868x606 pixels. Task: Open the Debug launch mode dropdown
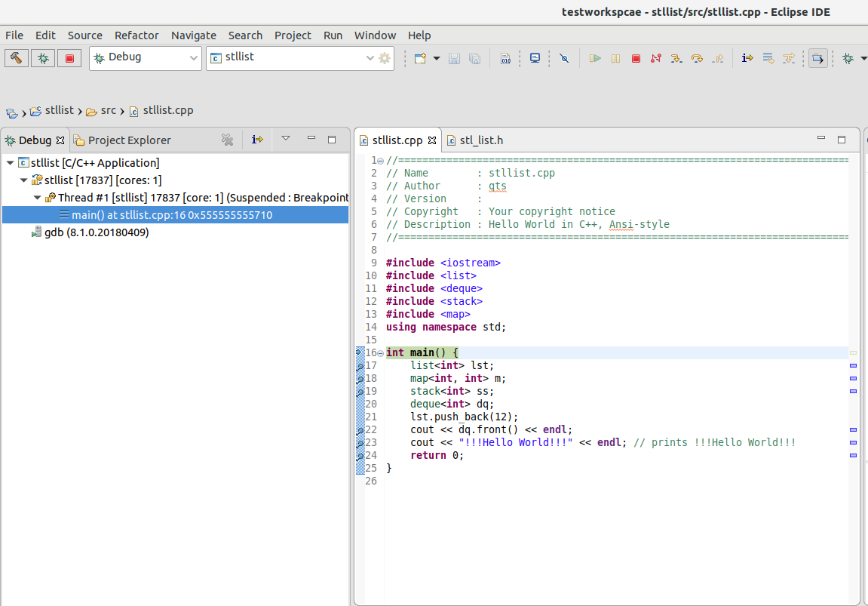(x=146, y=57)
